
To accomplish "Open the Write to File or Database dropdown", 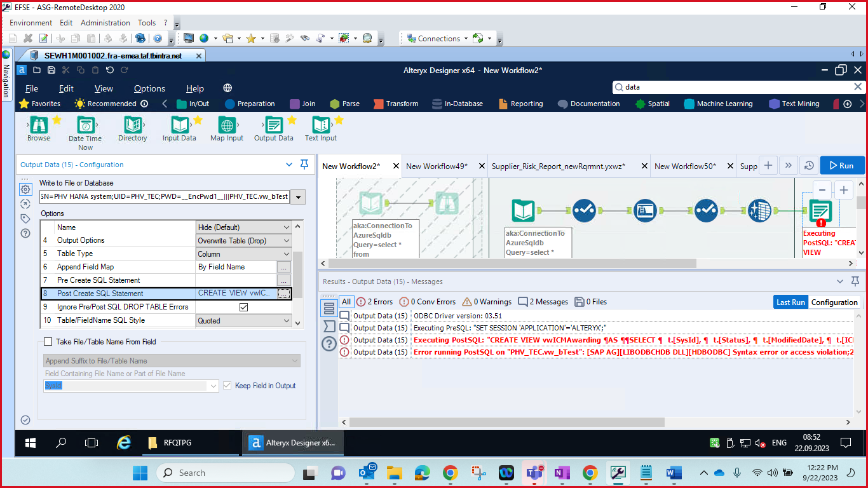I will click(x=297, y=197).
